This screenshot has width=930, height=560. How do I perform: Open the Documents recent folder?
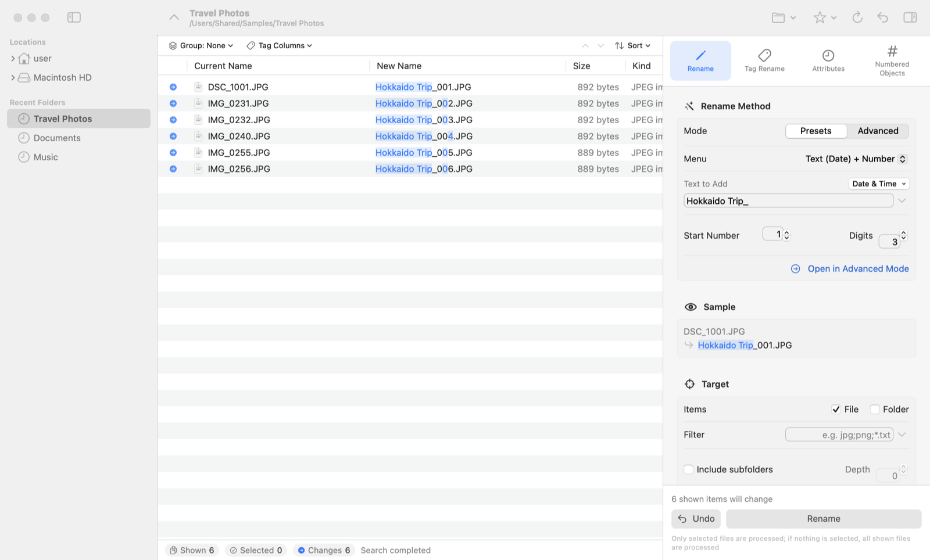tap(78, 138)
